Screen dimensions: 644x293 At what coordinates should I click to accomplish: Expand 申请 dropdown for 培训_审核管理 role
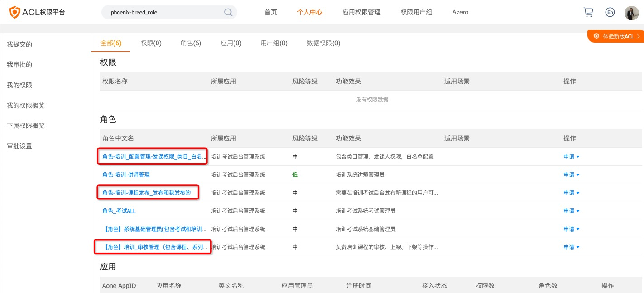coord(572,247)
